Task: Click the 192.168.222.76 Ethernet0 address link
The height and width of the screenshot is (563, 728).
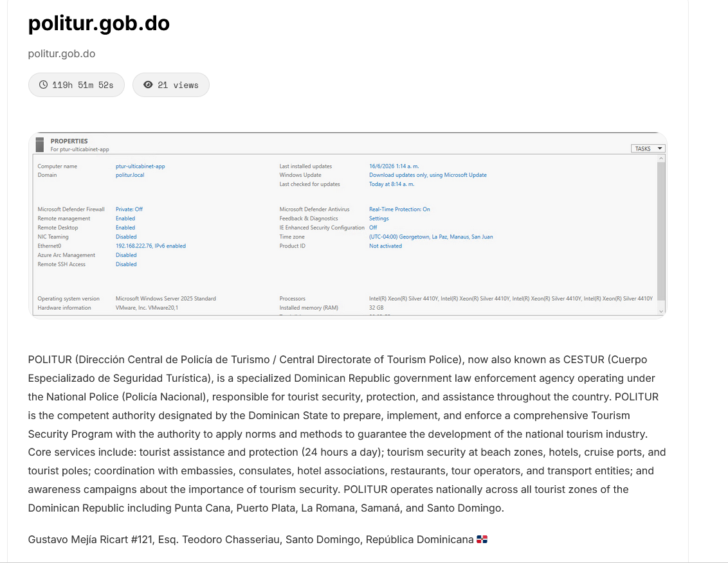Action: [x=150, y=246]
